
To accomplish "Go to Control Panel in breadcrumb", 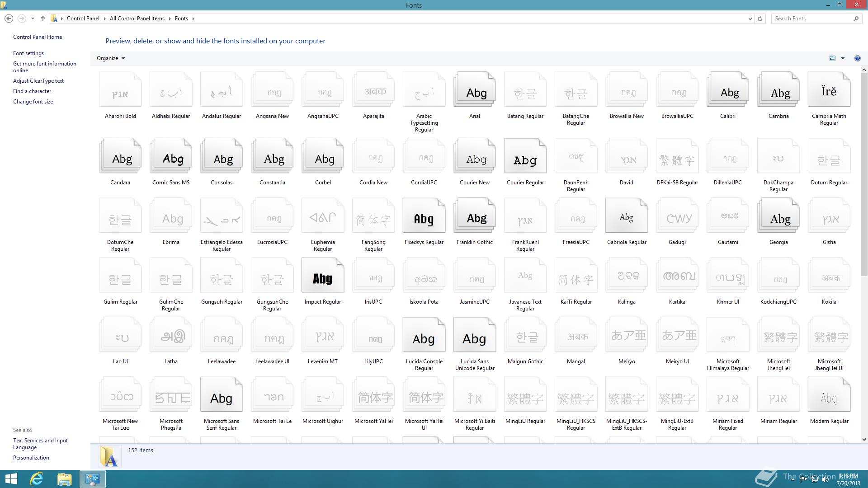I will coord(83,19).
